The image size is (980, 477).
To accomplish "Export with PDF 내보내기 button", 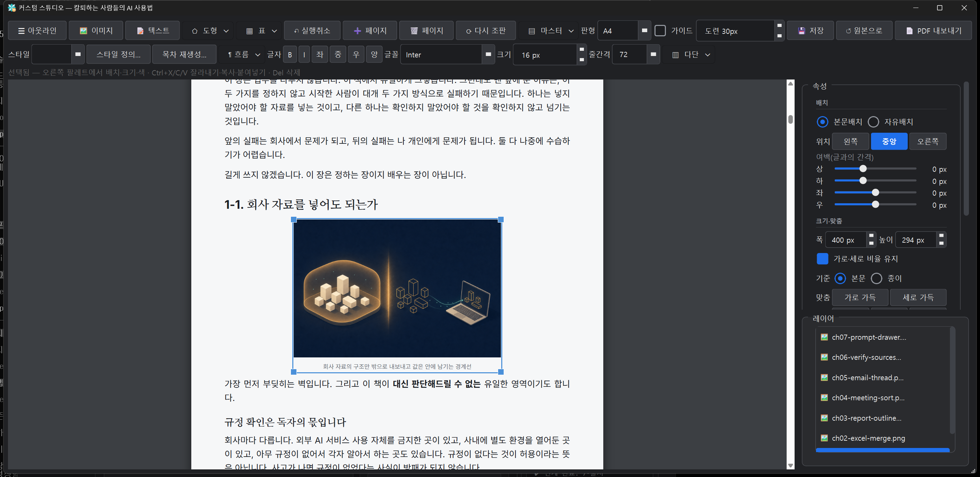I will 933,30.
